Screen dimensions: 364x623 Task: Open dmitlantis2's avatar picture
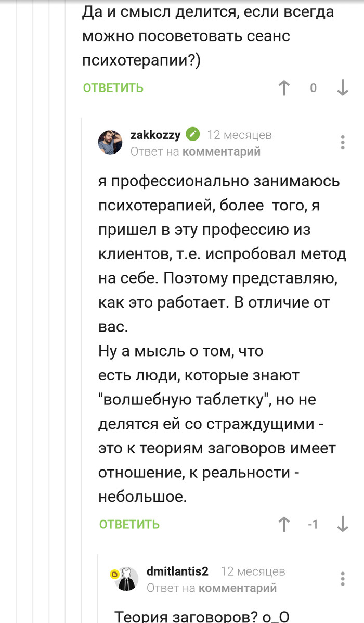[x=127, y=578]
